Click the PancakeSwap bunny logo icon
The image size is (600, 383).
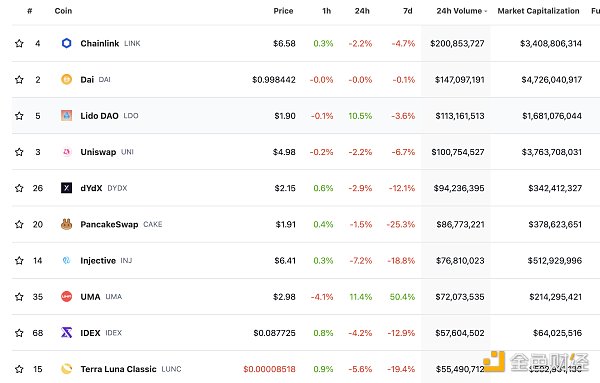pos(66,224)
